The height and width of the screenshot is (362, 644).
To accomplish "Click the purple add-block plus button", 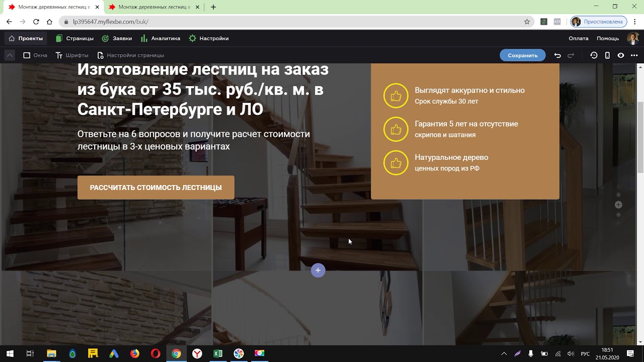I will click(x=317, y=270).
